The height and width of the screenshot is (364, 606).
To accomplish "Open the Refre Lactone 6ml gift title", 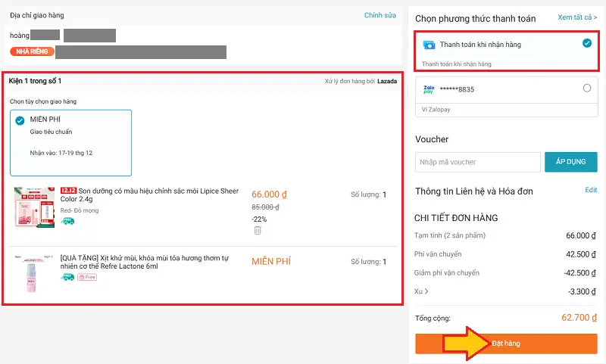I will pyautogui.click(x=145, y=262).
